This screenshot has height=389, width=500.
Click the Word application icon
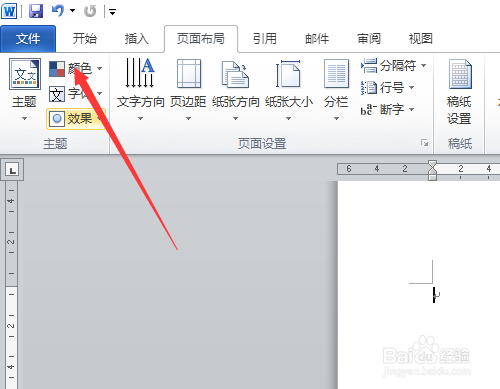tap(9, 11)
